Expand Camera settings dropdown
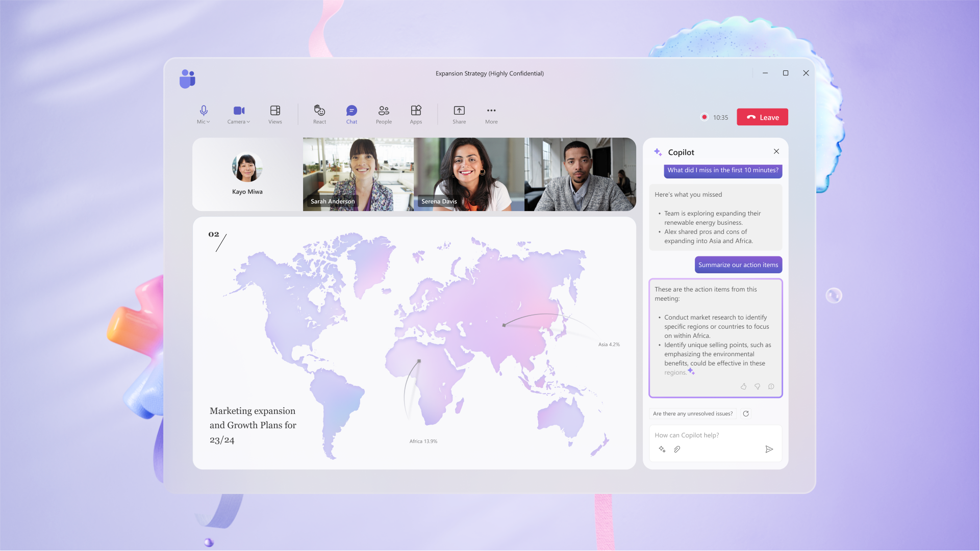980x551 pixels. (248, 122)
